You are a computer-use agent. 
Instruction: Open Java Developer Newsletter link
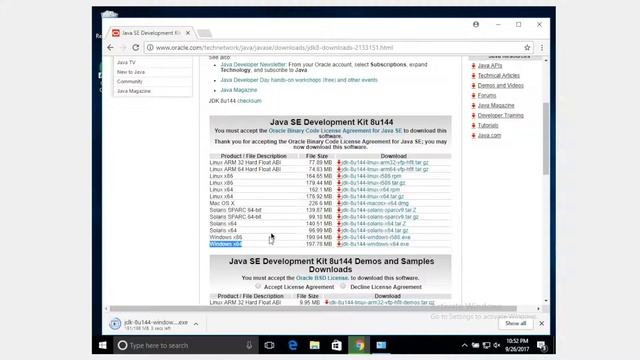[x=253, y=64]
